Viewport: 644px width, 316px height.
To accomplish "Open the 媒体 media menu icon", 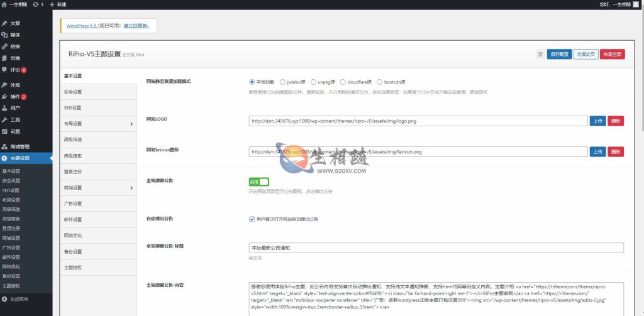I will 4,35.
